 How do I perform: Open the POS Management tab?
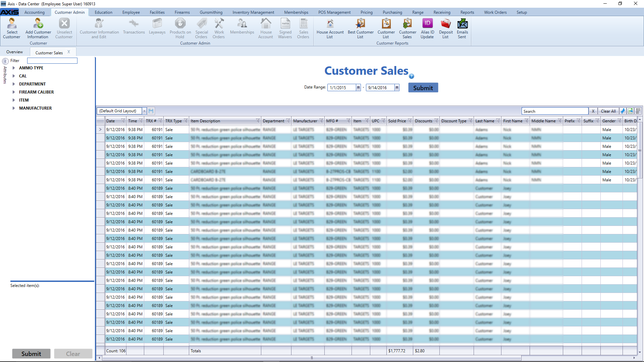pyautogui.click(x=334, y=12)
